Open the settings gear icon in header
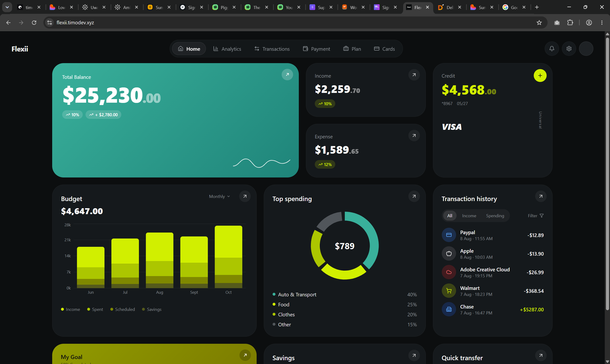610x364 pixels. click(569, 49)
